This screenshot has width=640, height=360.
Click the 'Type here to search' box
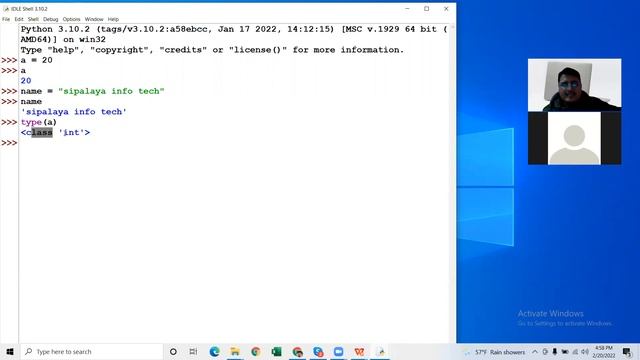91,351
